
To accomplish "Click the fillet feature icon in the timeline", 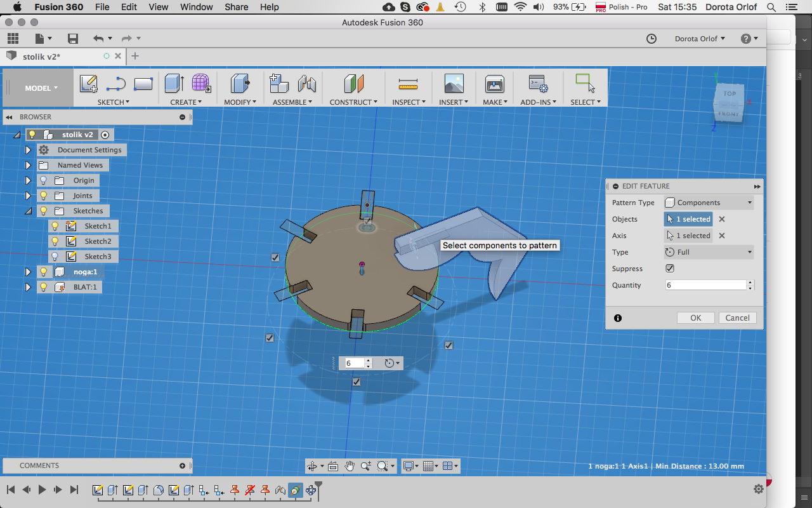I will point(158,489).
